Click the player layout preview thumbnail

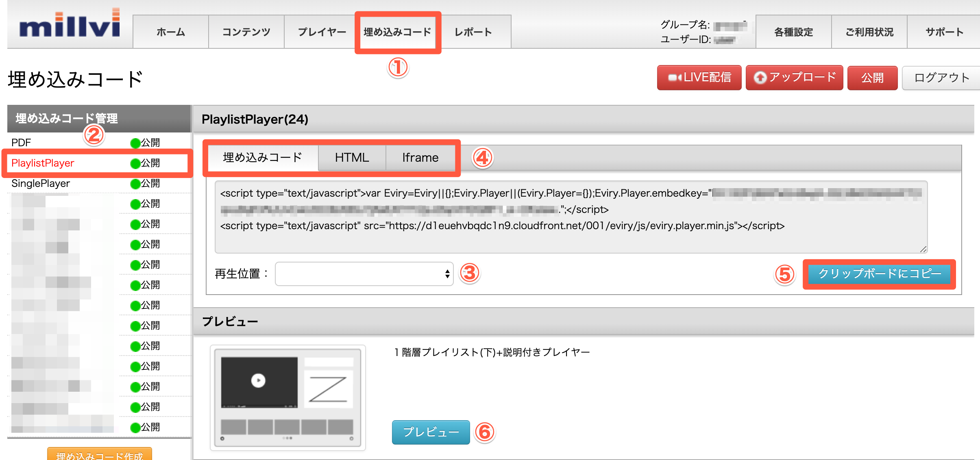(287, 398)
